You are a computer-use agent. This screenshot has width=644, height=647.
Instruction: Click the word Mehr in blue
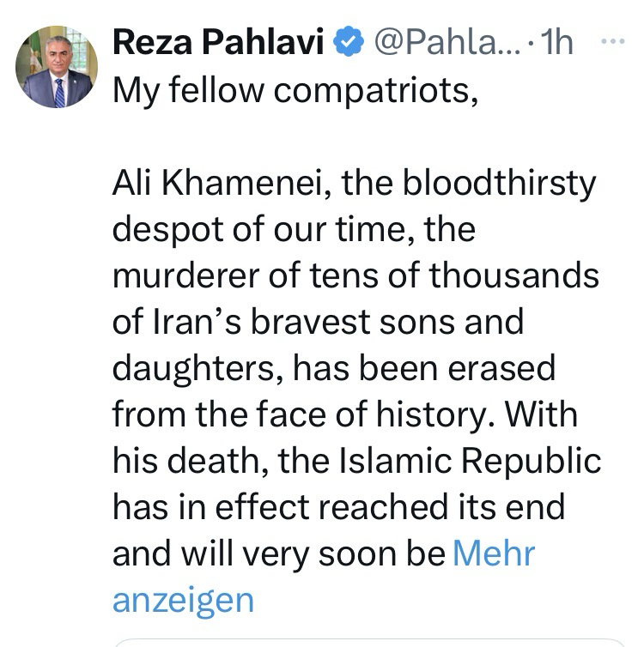click(493, 553)
